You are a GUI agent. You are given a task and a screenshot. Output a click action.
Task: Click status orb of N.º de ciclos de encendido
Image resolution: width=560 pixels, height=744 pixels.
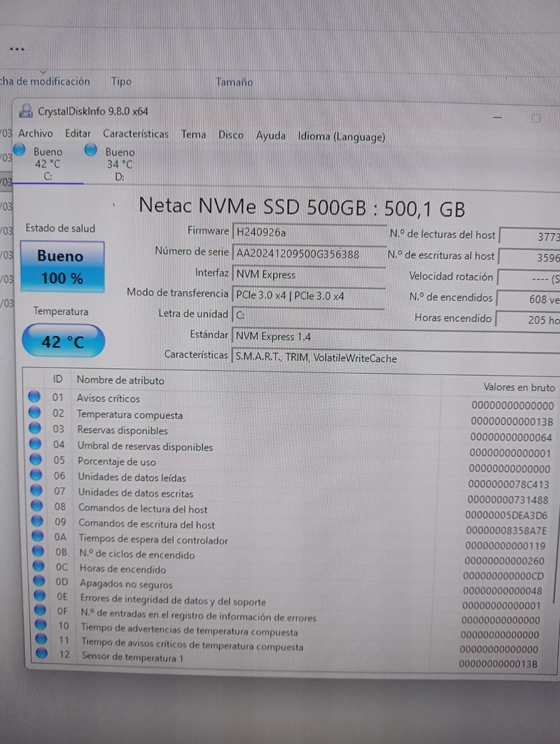(x=39, y=551)
